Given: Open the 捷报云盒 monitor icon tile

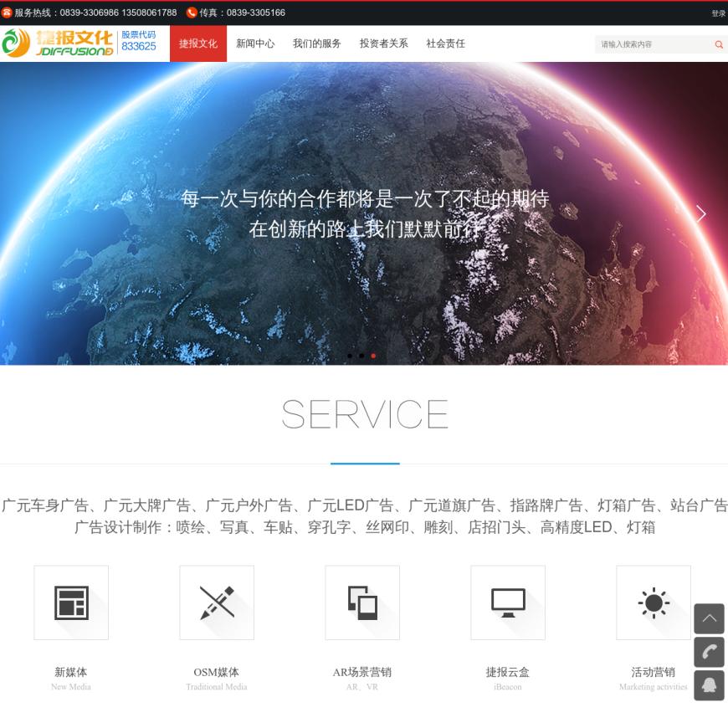Looking at the screenshot, I should (508, 602).
